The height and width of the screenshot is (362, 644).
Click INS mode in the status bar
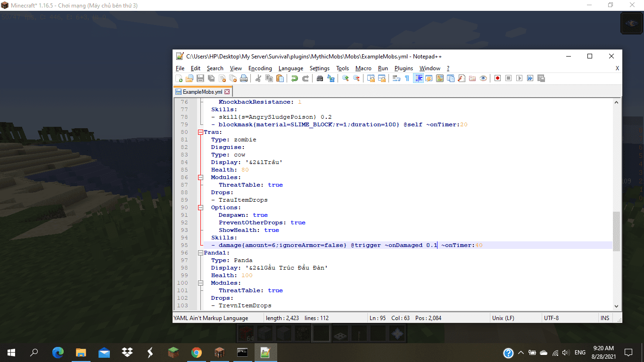[x=605, y=318]
